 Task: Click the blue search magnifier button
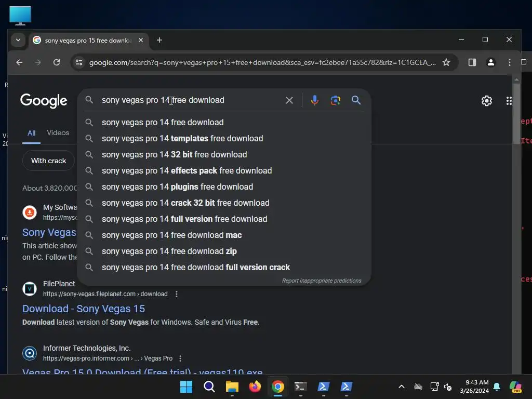click(356, 100)
